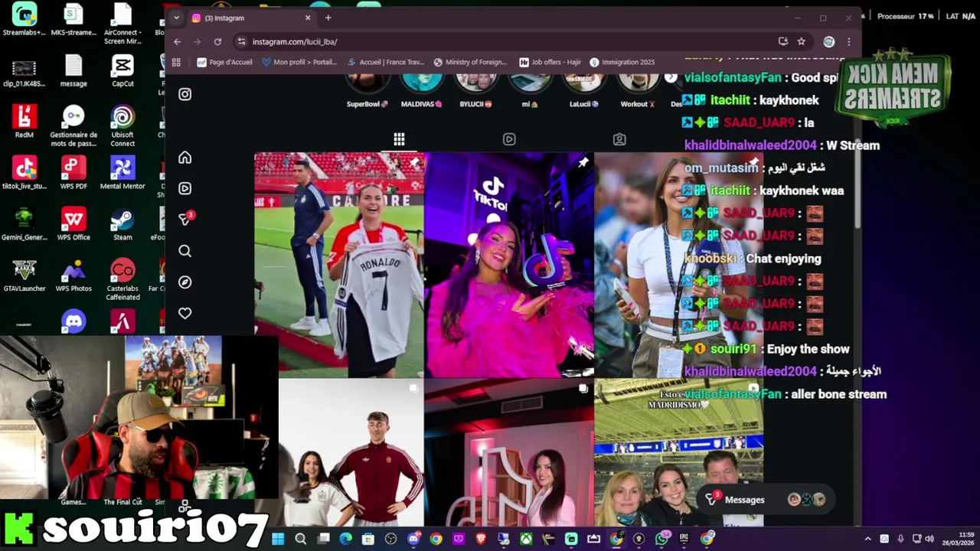Screen dimensions: 980x551
Task: Open volume control in system tray
Action: pos(930,539)
